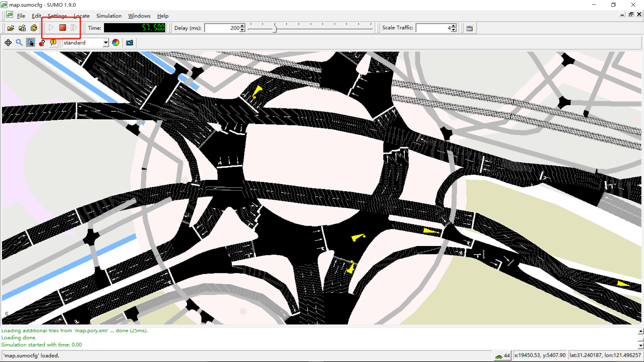Open the color wheel view settings
The image size is (644, 362).
pos(116,43)
